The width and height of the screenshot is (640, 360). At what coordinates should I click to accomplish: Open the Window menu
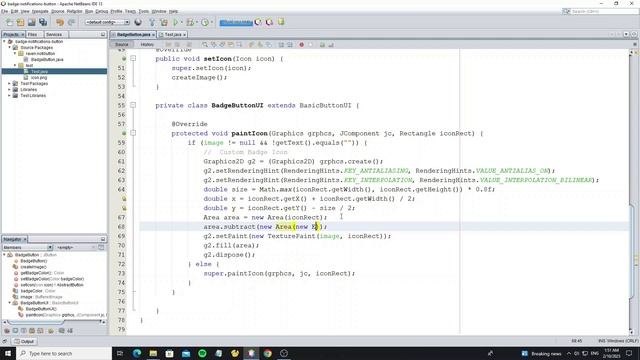(x=159, y=11)
